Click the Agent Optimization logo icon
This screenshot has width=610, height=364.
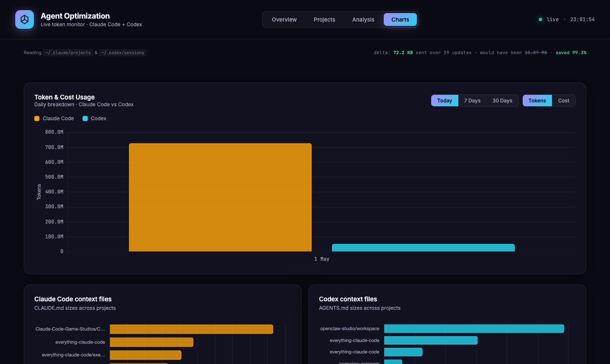tap(25, 19)
